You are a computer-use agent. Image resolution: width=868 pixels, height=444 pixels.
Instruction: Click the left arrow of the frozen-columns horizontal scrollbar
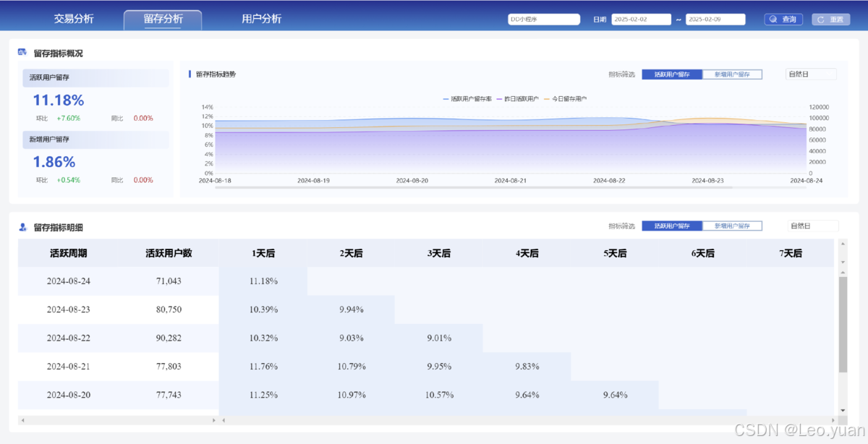pyautogui.click(x=22, y=419)
